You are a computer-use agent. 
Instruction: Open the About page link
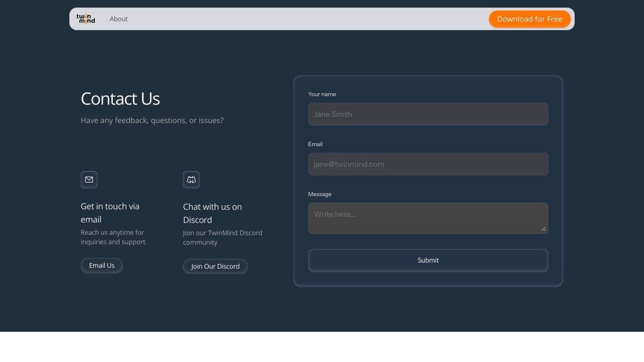tap(119, 19)
